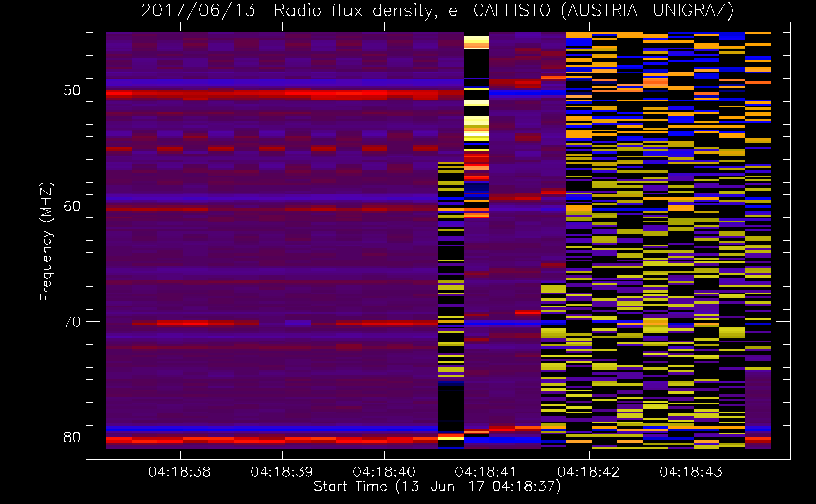Image resolution: width=816 pixels, height=504 pixels.
Task: Click the 60 frequency tick label
Action: (72, 206)
